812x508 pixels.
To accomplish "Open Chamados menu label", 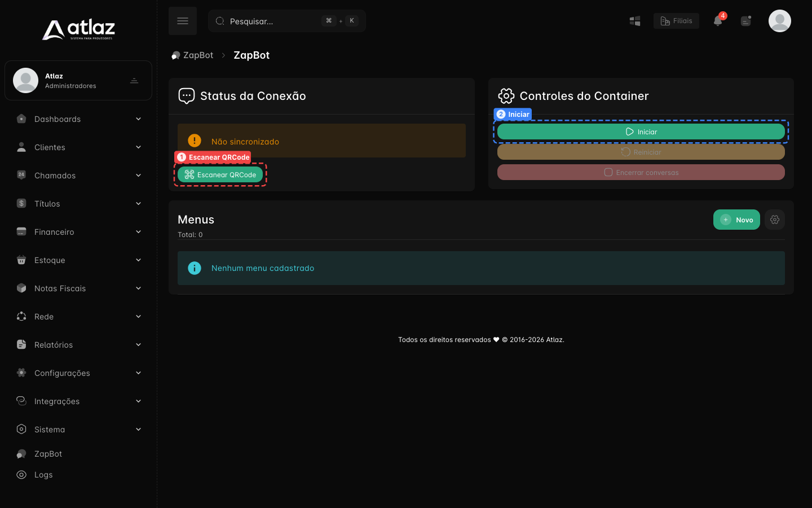I will pyautogui.click(x=55, y=176).
